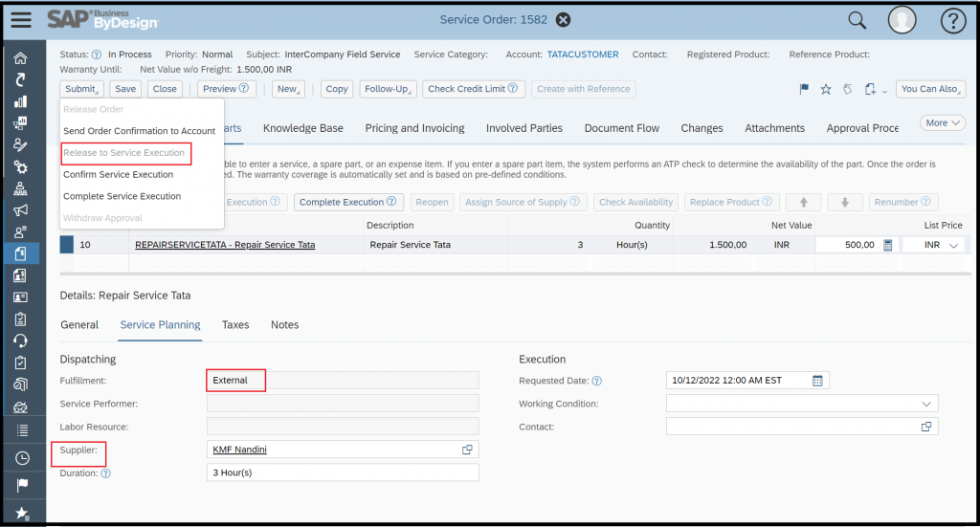Viewport: 980px width, 527px height.
Task: Open the flag sidebar icon
Action: click(22, 485)
